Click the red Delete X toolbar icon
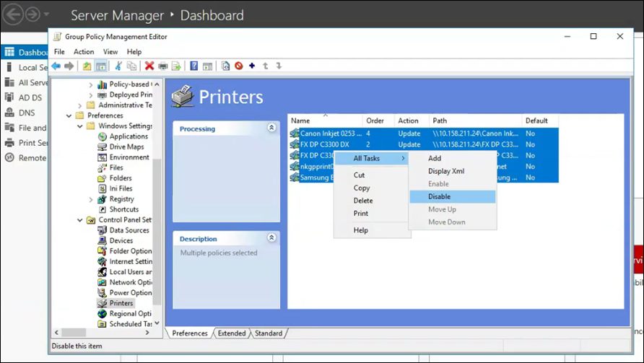This screenshot has height=363, width=644. pos(149,66)
